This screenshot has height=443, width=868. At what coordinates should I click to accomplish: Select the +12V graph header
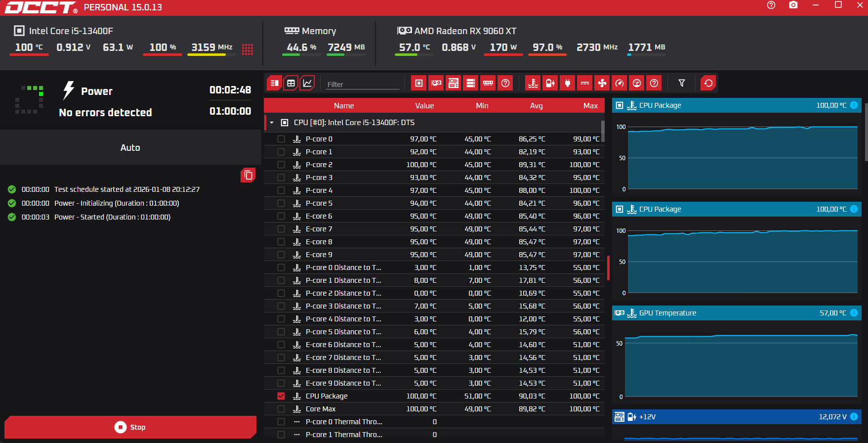tap(737, 417)
